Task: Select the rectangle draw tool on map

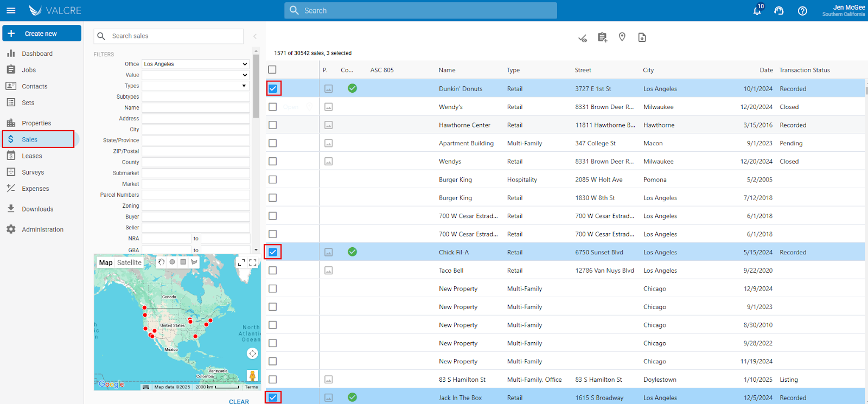Action: 183,262
